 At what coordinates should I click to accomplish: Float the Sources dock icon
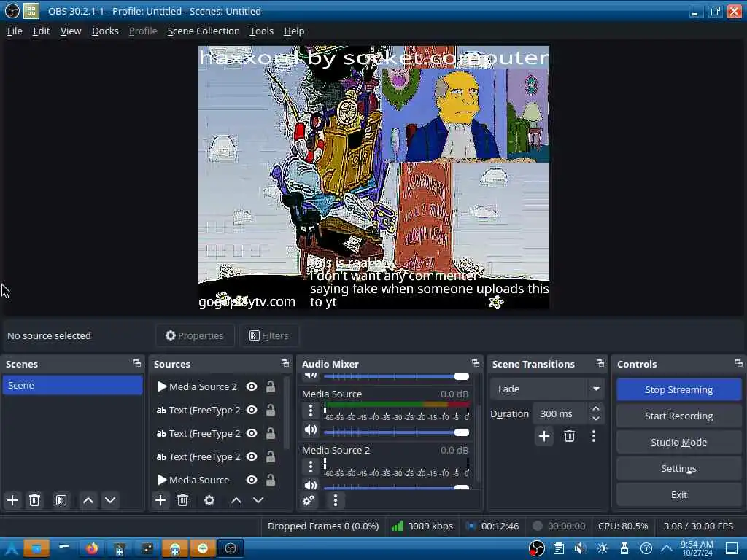coord(285,364)
